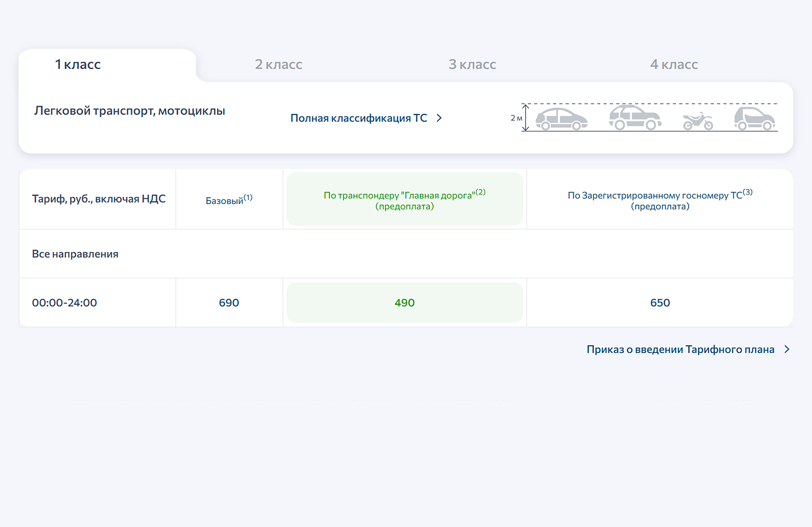
Task: Click the motorcycle icon
Action: coord(698,121)
